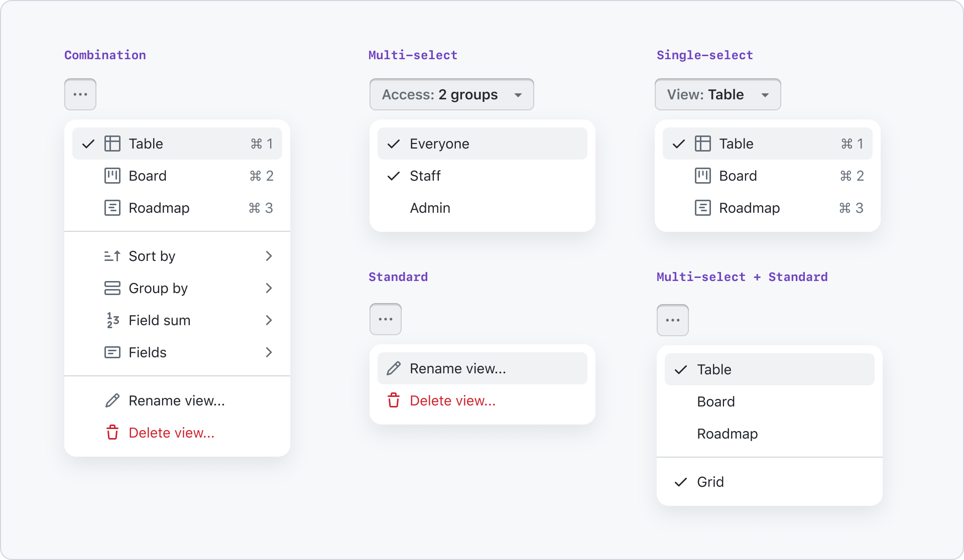
Task: Click the Group by icon in Combination menu
Action: click(111, 288)
